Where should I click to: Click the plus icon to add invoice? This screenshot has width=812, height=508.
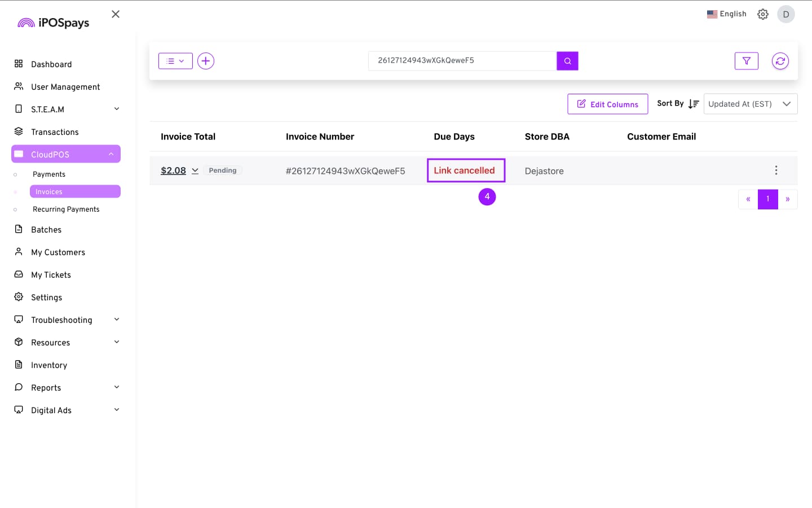(206, 61)
